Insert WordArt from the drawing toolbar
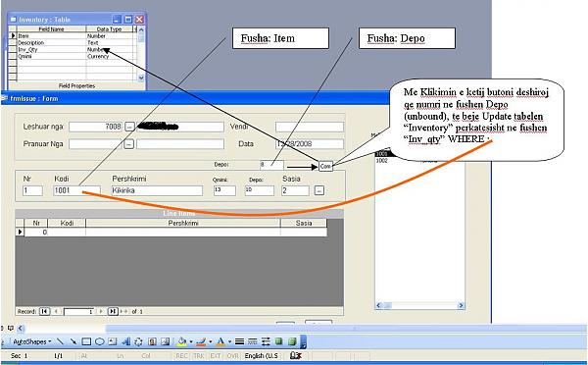The width and height of the screenshot is (588, 365). click(125, 341)
